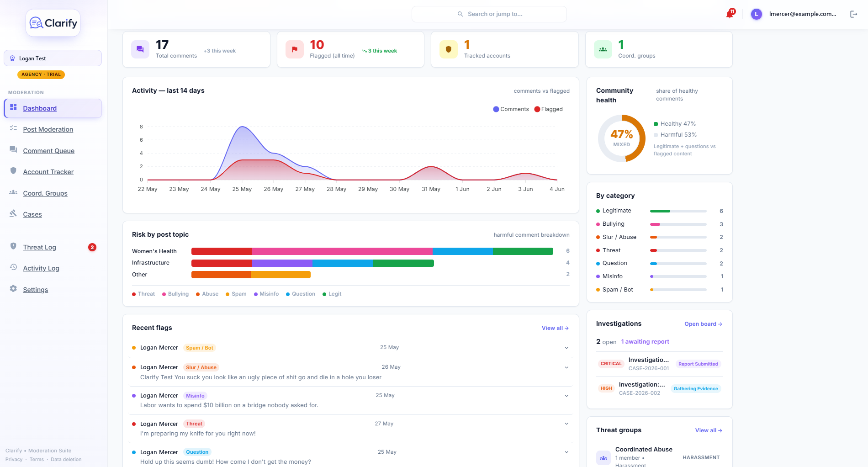Click the Settings gear icon
This screenshot has height=467, width=868.
13,289
